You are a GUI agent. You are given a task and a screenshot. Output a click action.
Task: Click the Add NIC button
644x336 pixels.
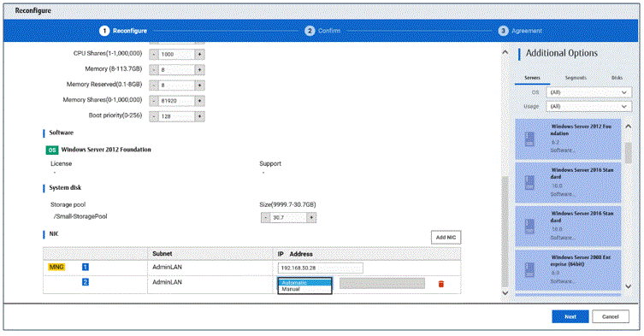pos(446,238)
